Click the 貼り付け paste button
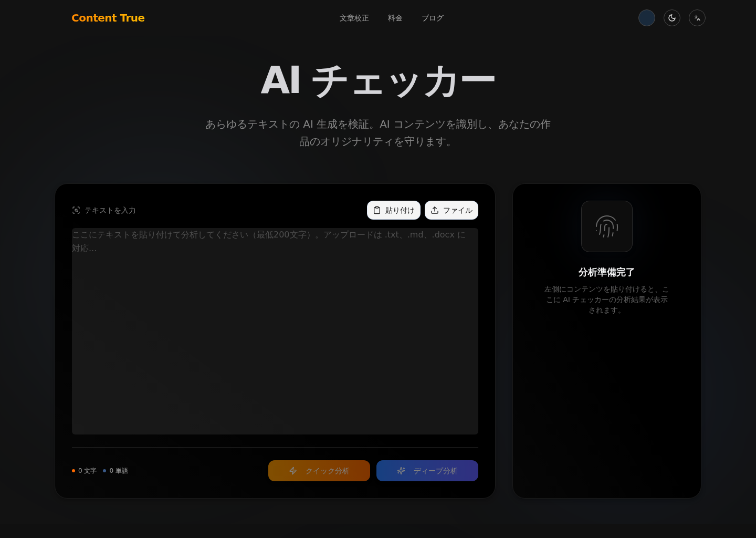Image resolution: width=756 pixels, height=538 pixels. click(x=394, y=210)
